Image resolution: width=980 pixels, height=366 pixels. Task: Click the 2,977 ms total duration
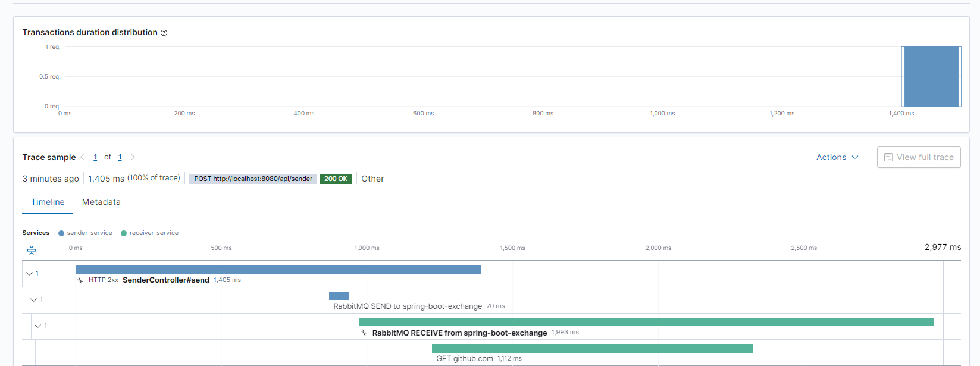(943, 247)
